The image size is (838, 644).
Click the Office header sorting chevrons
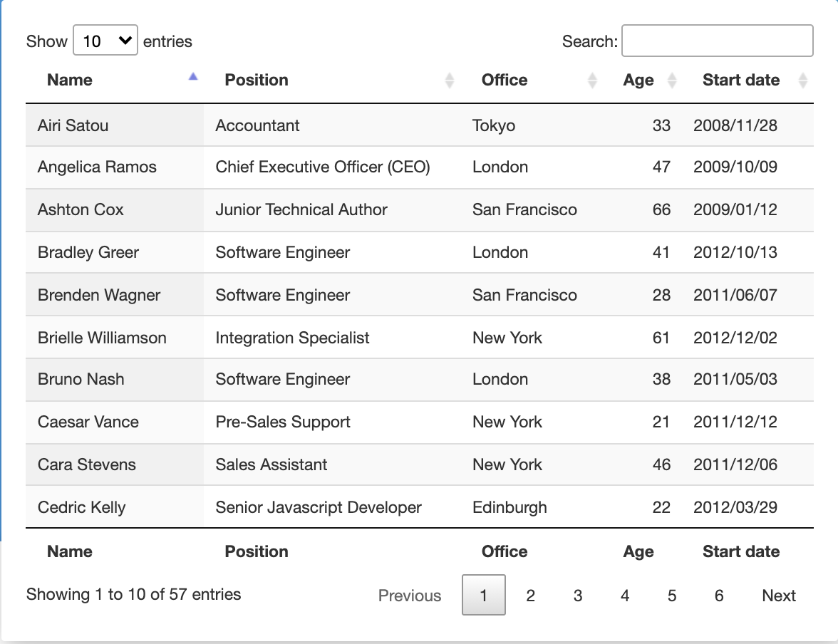coord(592,80)
